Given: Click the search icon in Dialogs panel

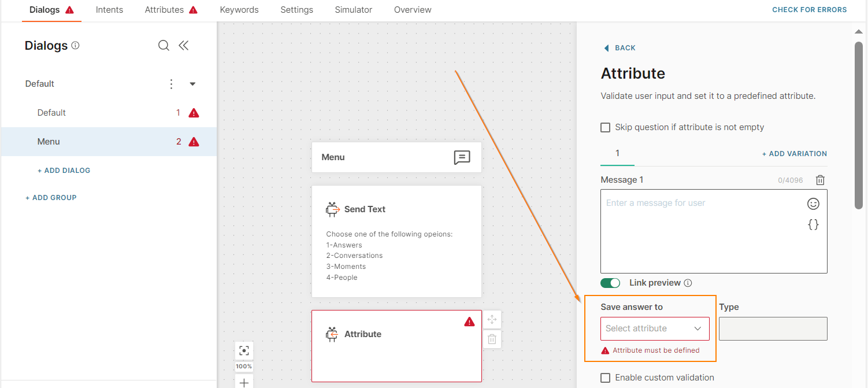Looking at the screenshot, I should click(x=164, y=46).
